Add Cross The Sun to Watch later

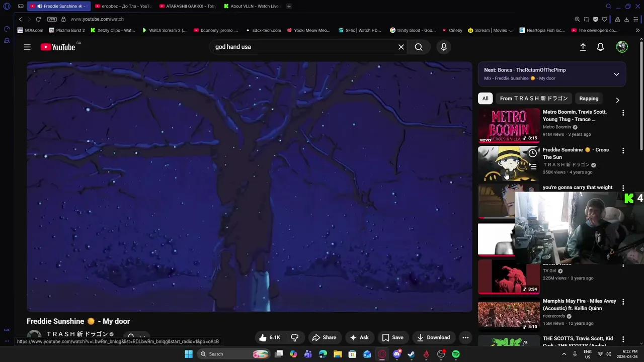pos(532,153)
